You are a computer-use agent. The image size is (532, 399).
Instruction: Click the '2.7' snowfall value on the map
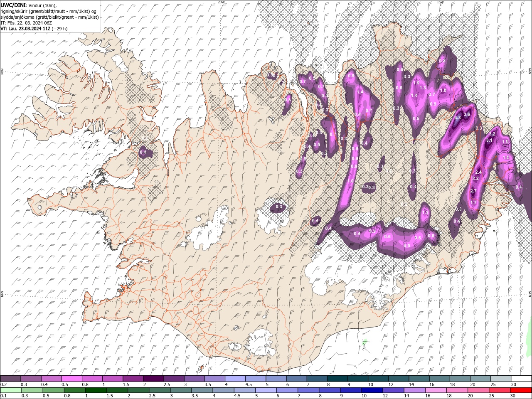coord(473,191)
